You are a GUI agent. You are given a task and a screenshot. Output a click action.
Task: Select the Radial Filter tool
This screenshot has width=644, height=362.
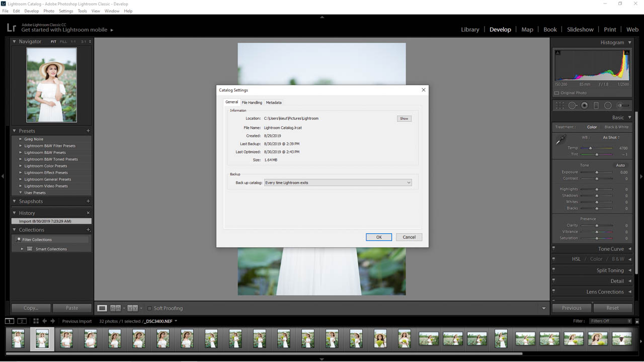coord(607,105)
